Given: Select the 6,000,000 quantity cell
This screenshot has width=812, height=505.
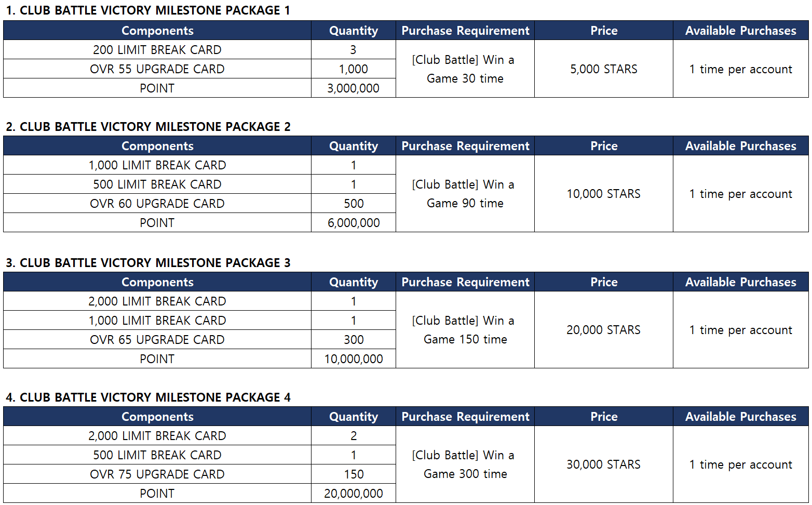Looking at the screenshot, I should (353, 223).
